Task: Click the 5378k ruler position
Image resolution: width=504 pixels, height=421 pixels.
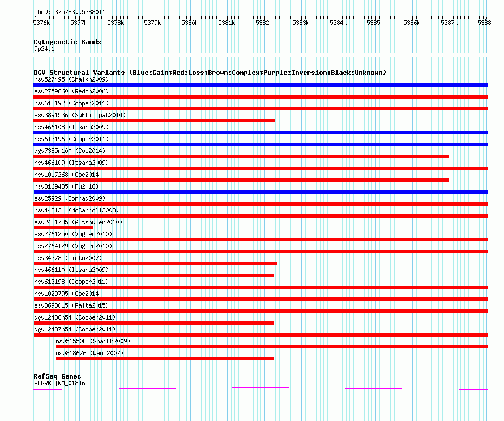Action: point(116,23)
